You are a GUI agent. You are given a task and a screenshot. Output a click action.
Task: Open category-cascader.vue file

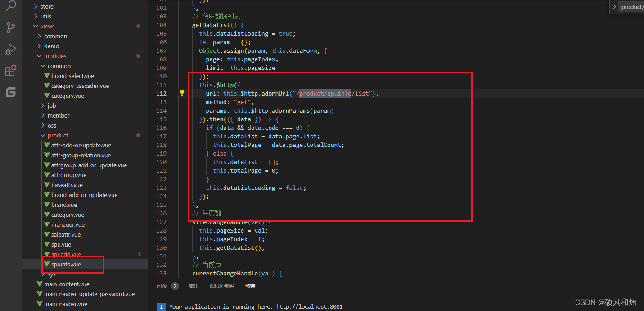pos(80,86)
